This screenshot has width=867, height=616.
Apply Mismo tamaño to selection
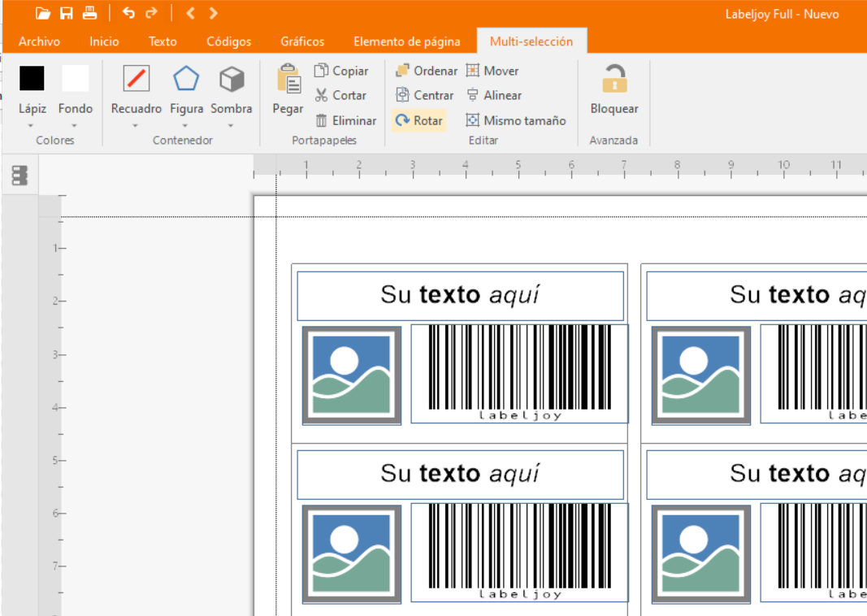516,120
